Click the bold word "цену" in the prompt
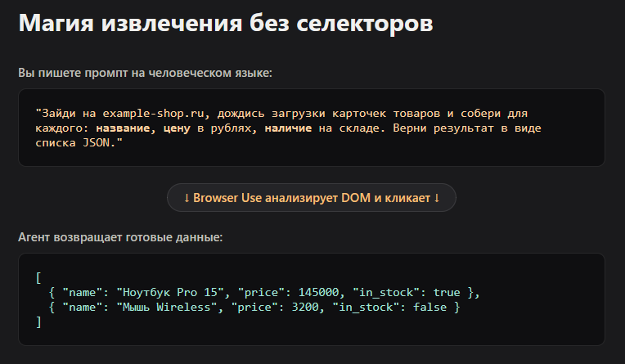The image size is (625, 364). [177, 128]
